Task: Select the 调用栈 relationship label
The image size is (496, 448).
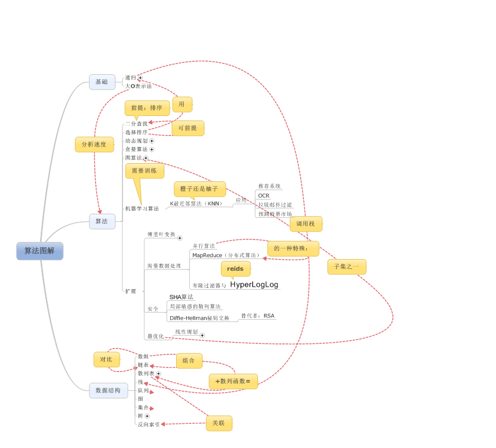Action: (306, 224)
